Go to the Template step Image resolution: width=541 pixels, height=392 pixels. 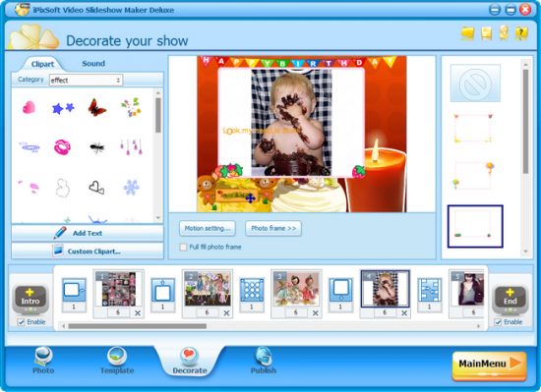(x=117, y=361)
